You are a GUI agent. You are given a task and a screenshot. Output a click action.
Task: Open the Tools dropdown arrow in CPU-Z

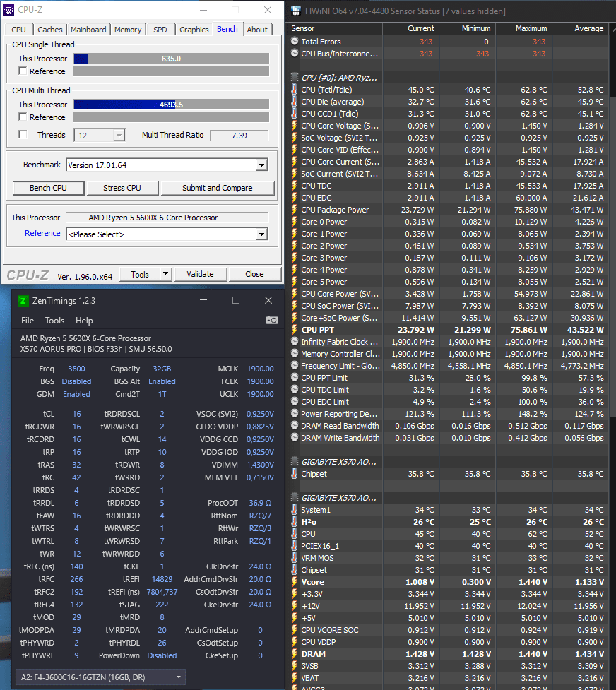pyautogui.click(x=165, y=274)
